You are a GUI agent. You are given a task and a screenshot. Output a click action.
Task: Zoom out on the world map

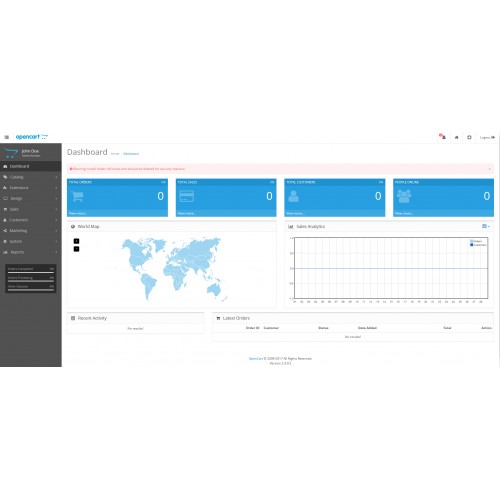coord(76,249)
